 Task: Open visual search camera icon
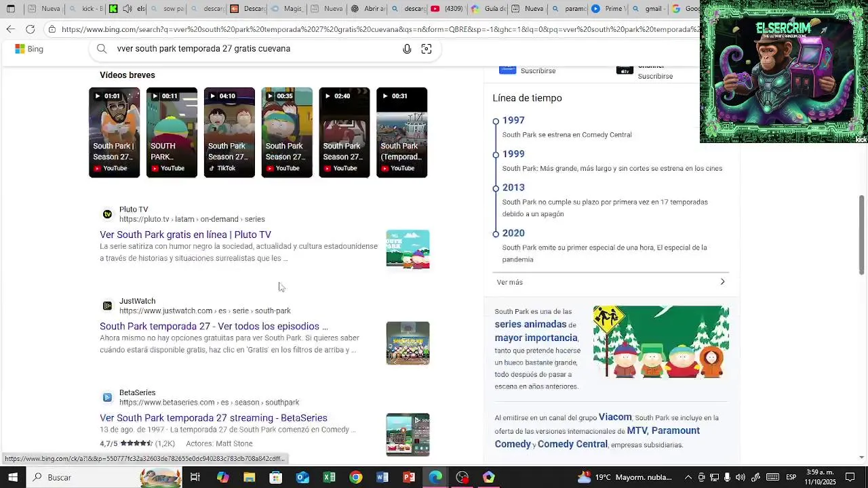427,49
